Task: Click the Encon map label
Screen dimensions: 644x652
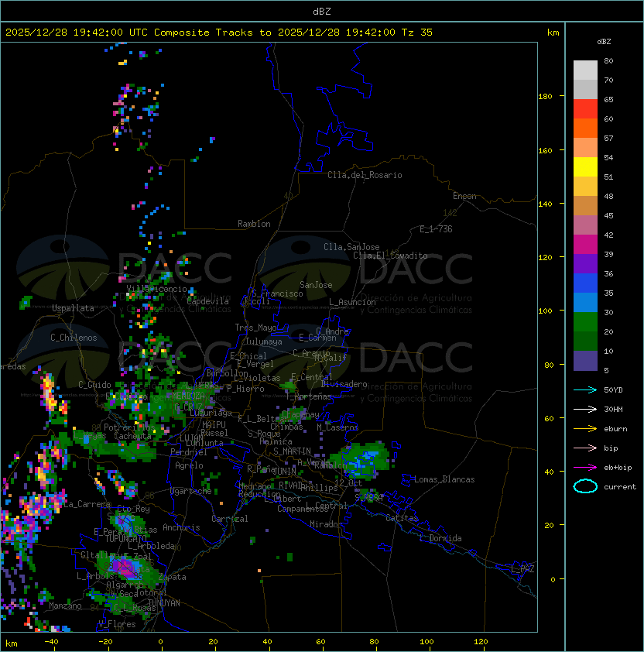Action: pos(464,196)
